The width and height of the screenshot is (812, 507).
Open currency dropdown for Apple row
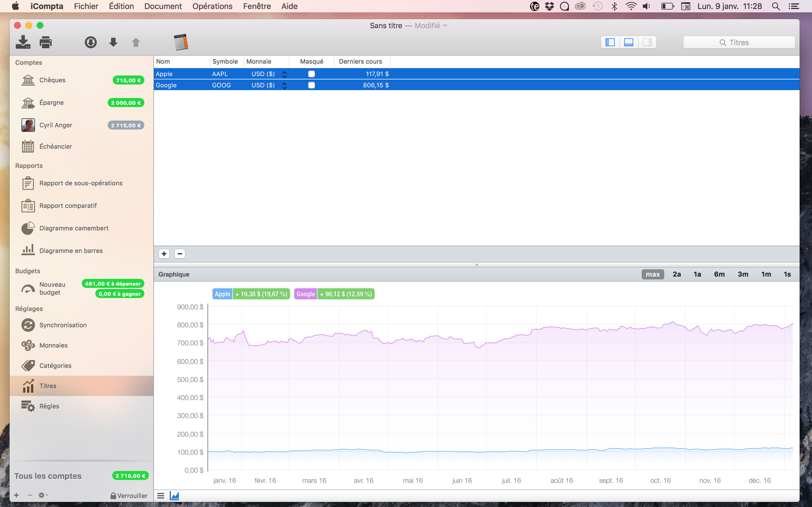284,74
